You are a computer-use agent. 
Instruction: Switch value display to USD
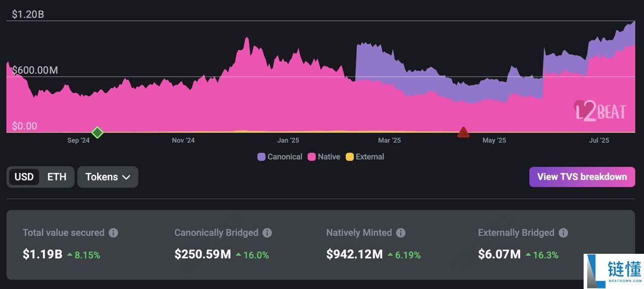(24, 177)
